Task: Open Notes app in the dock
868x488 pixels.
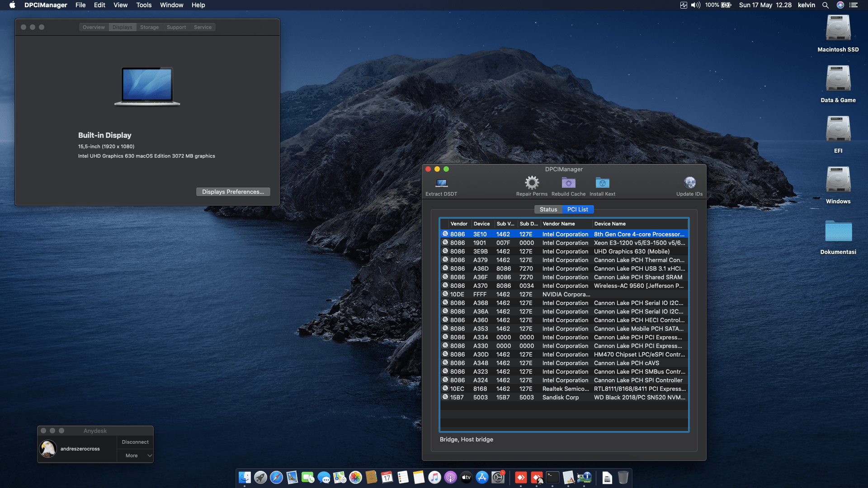Action: pyautogui.click(x=419, y=477)
